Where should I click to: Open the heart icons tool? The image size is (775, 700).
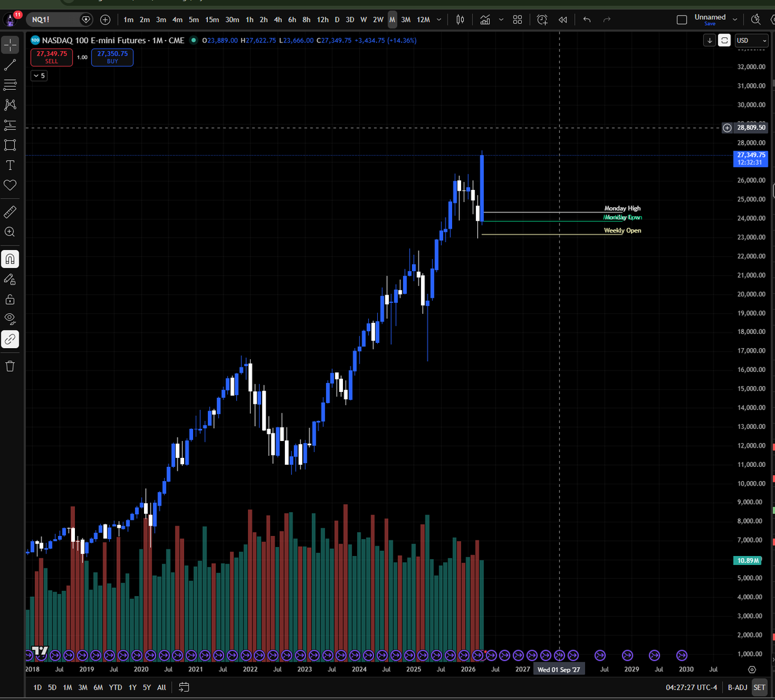click(10, 185)
